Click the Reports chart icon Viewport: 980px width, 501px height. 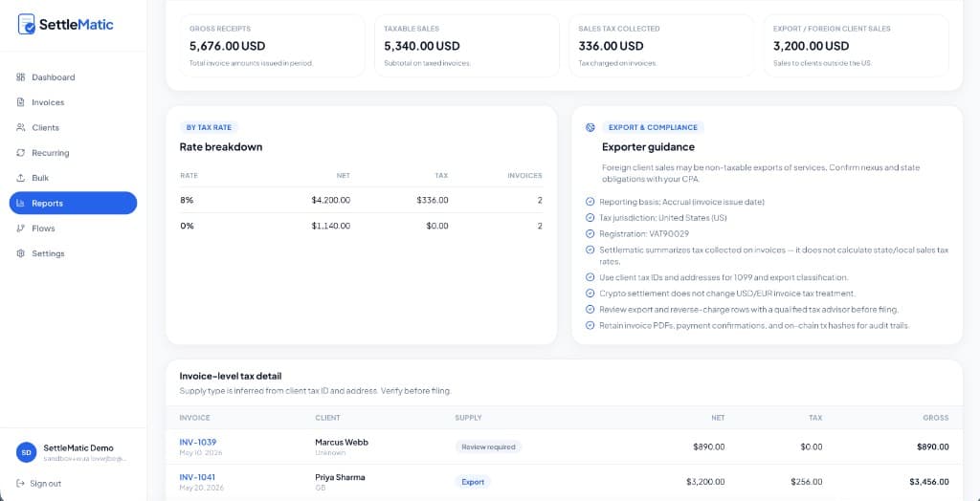point(20,203)
